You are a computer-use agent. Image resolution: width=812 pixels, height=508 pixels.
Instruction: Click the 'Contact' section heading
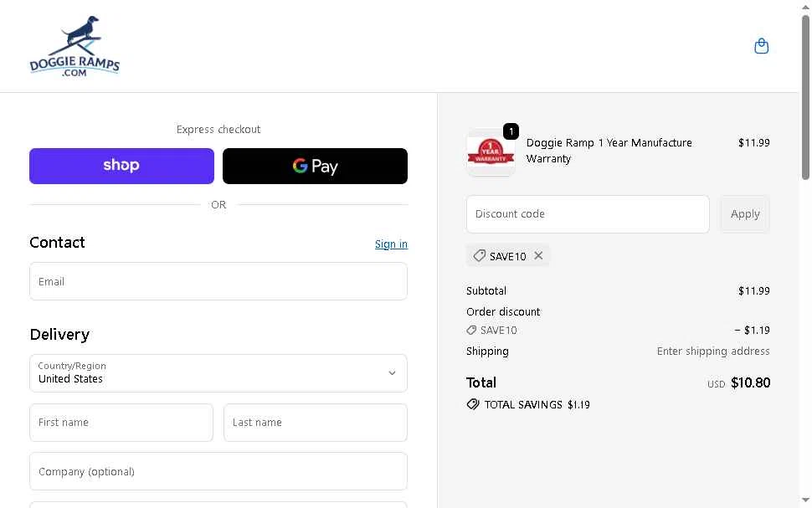(57, 243)
